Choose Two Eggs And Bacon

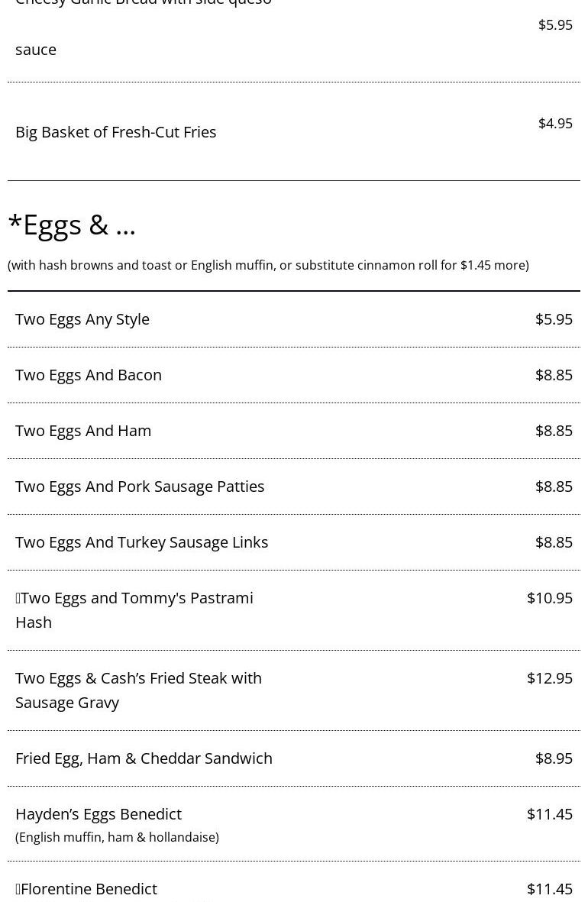89,375
